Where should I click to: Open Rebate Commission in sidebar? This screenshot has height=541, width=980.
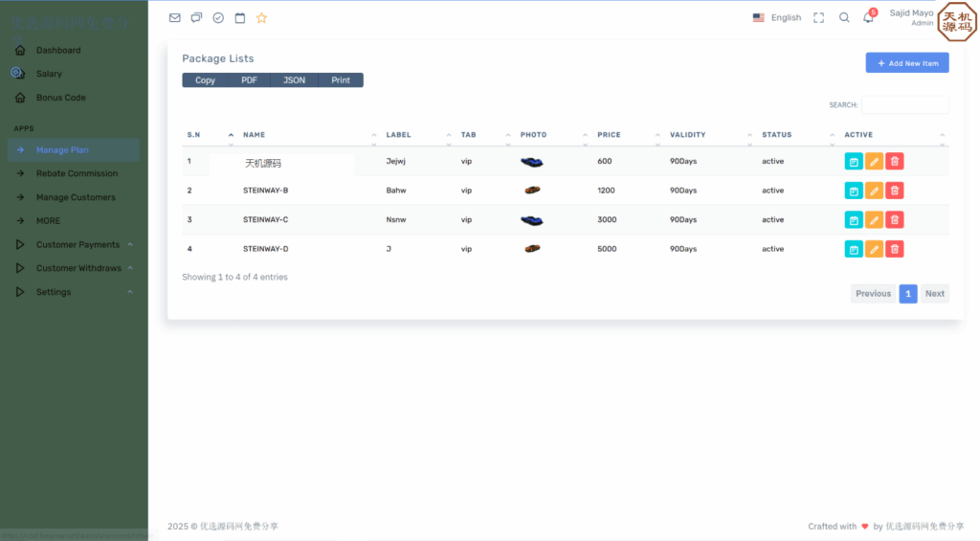(77, 173)
